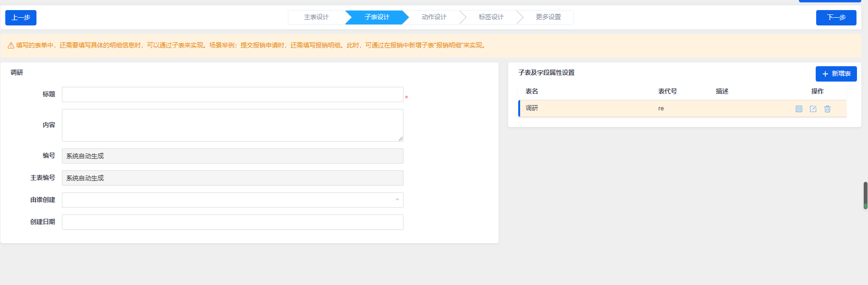Screen dimensions: 868x285
Task: Click the 主表编号 auto-generated field
Action: [x=232, y=178]
